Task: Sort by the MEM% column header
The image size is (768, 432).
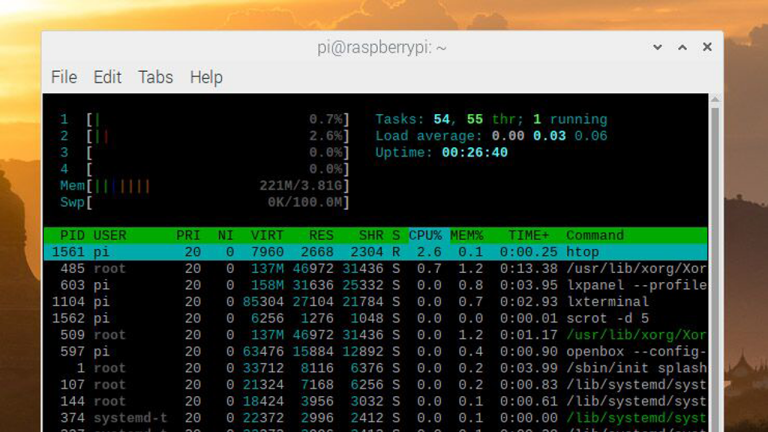Action: click(x=466, y=236)
